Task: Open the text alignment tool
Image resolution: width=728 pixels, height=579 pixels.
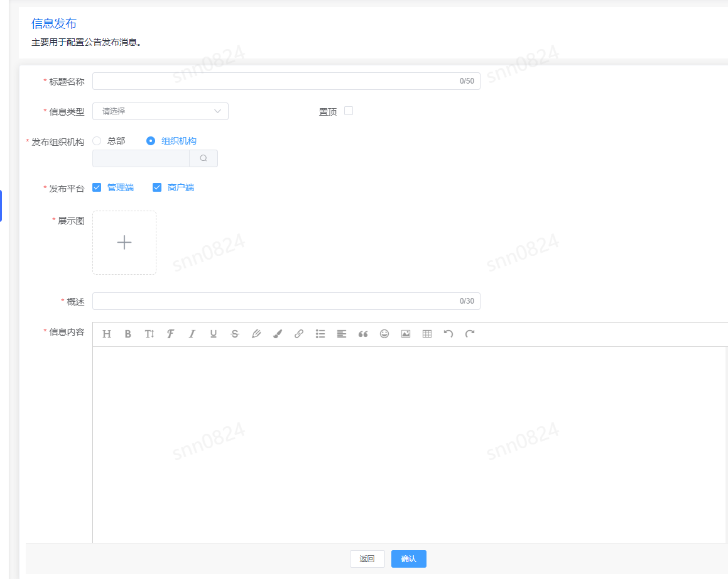Action: [x=342, y=334]
